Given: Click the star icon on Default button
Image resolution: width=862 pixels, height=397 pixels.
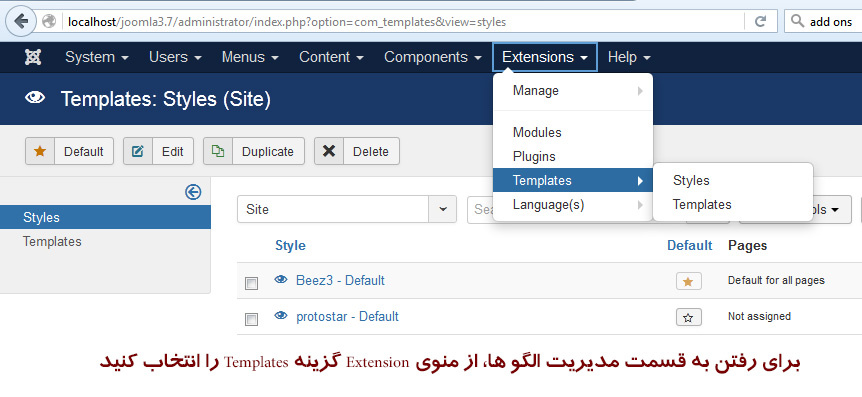Looking at the screenshot, I should pos(40,151).
